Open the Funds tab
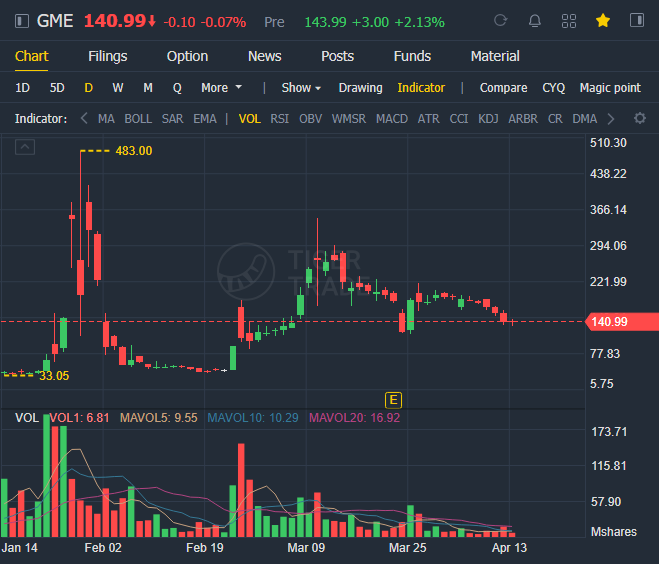The height and width of the screenshot is (564, 659). [412, 56]
